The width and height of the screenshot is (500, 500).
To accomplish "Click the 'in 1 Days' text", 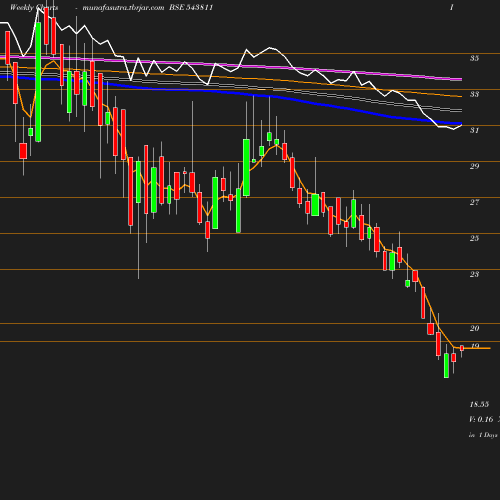I will click(x=483, y=435).
